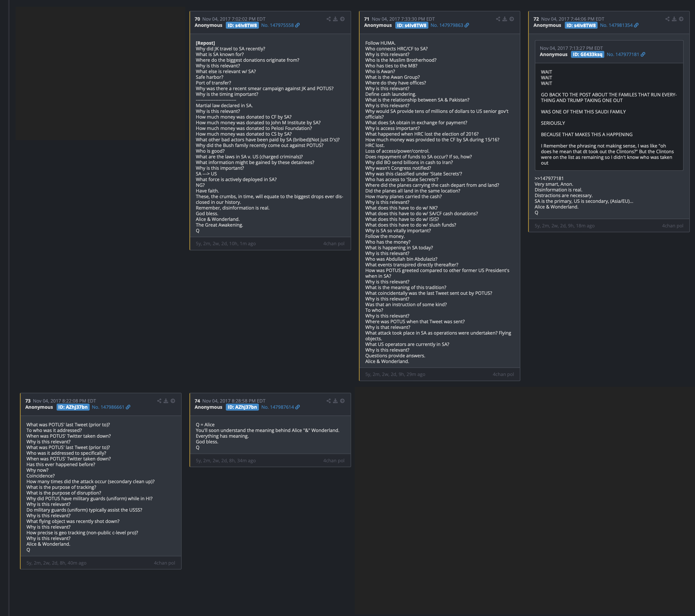Click 'Q = Alice' line in post 74
Image resolution: width=695 pixels, height=616 pixels.
tap(205, 425)
